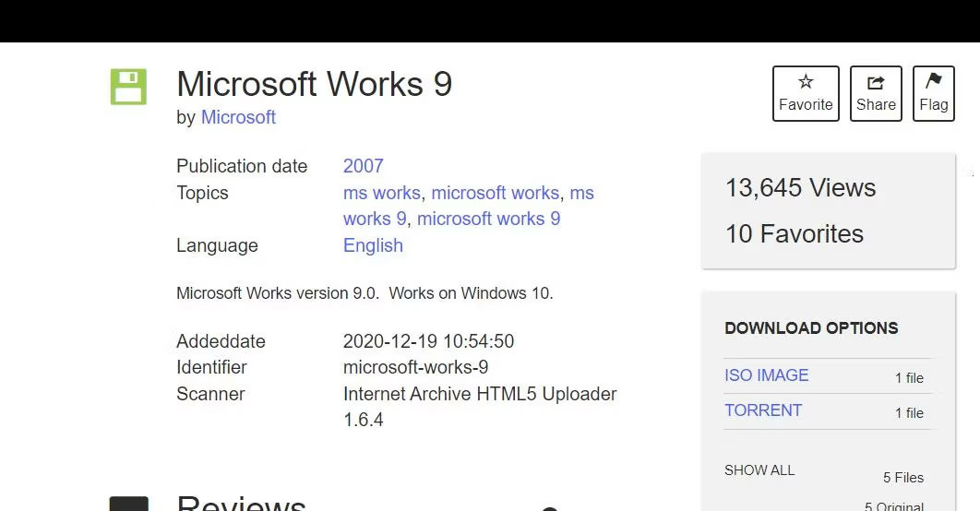Viewport: 980px width, 511px height.
Task: Click the '5 Files' count label
Action: [902, 478]
